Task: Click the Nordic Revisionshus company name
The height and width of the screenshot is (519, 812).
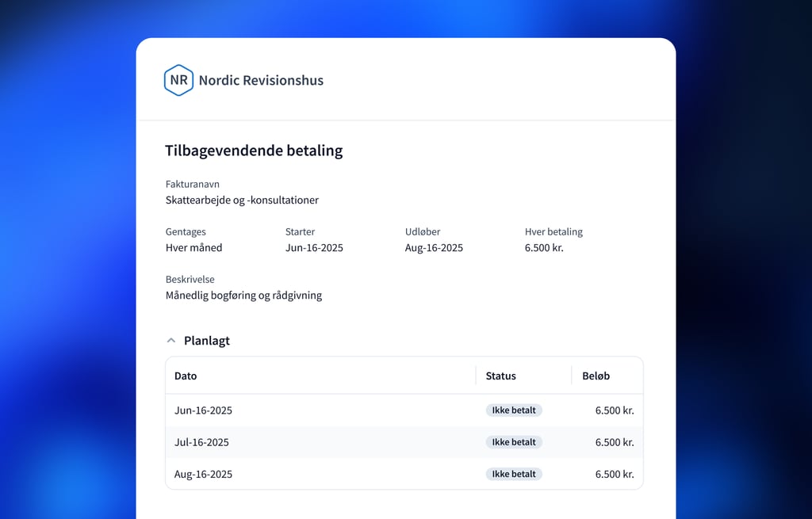Action: [x=261, y=80]
